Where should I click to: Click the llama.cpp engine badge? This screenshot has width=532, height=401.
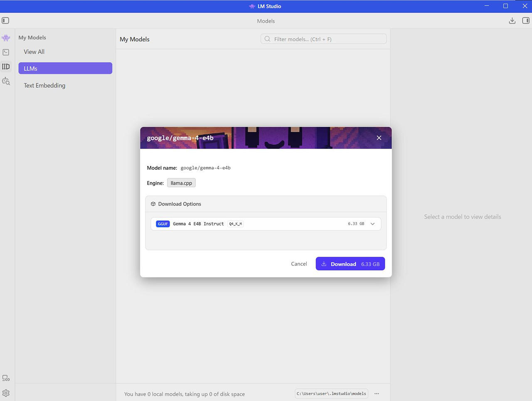[x=181, y=183]
